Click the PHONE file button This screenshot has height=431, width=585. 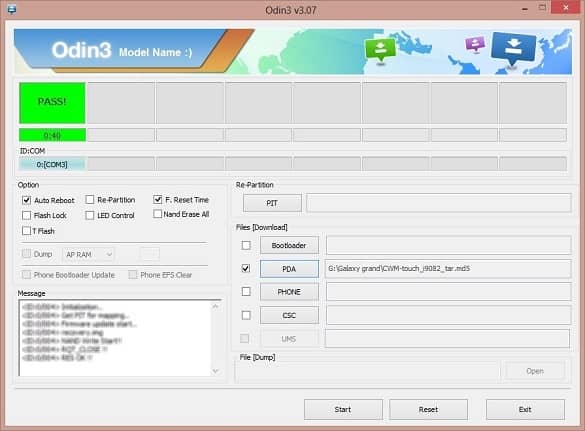pyautogui.click(x=289, y=292)
